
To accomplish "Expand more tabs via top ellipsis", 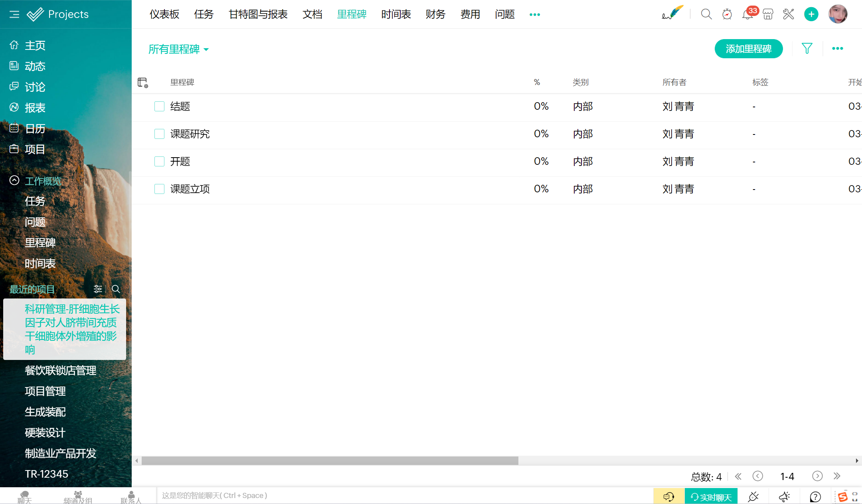I will click(534, 14).
